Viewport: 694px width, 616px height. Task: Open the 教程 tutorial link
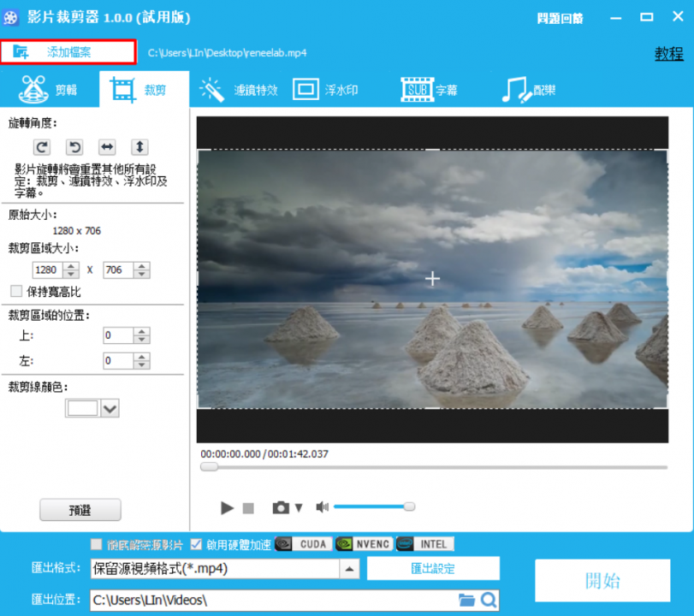click(x=669, y=54)
